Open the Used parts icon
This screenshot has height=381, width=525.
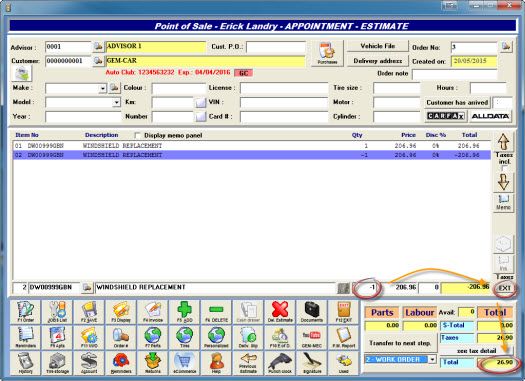point(344,363)
